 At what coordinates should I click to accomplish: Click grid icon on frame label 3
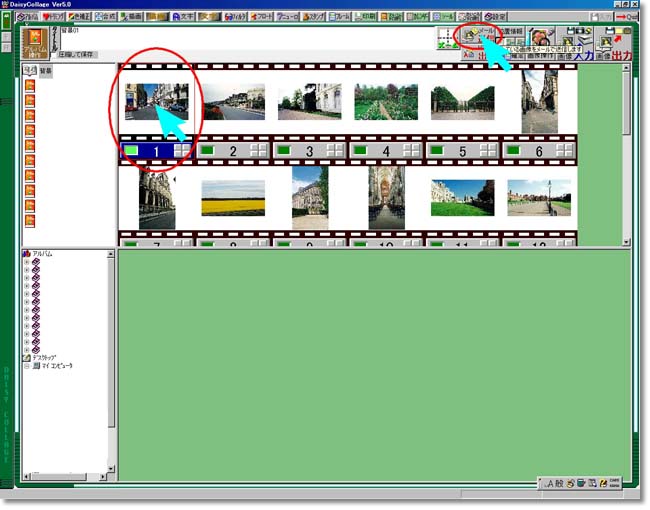(x=335, y=151)
